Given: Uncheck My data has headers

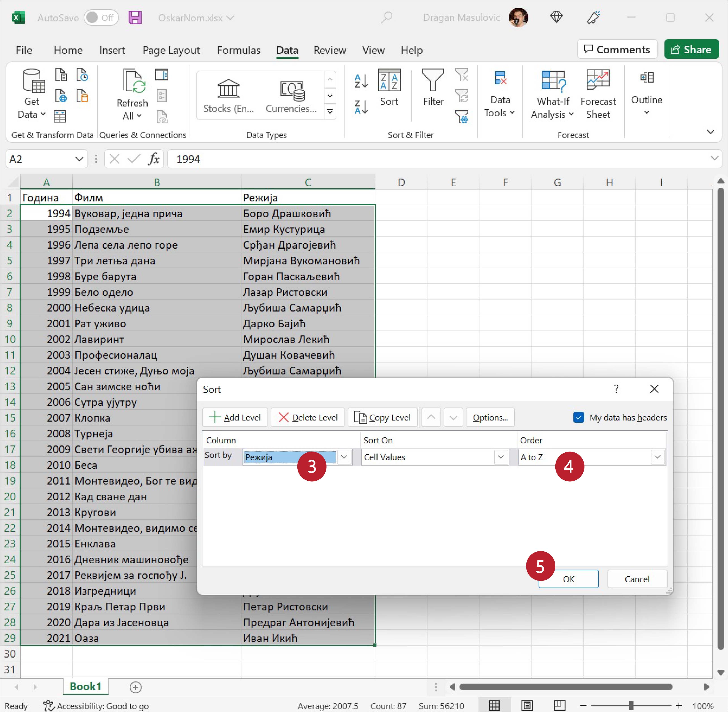Looking at the screenshot, I should click(578, 417).
